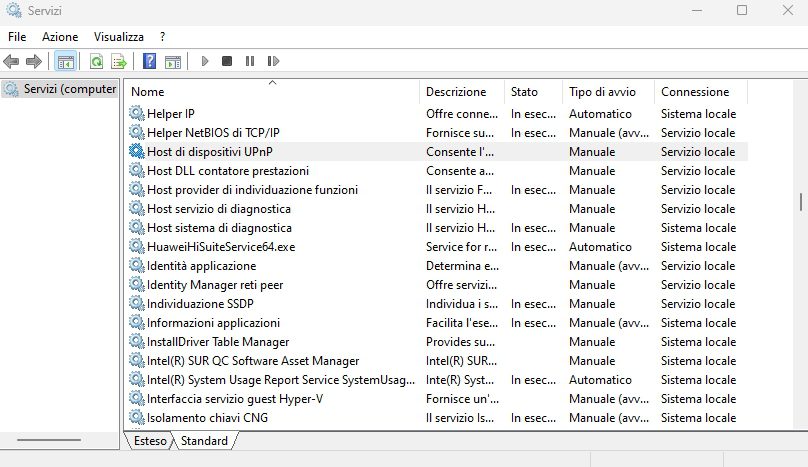Click gear icon of HuaweiHiSuiteService64.exe
The height and width of the screenshot is (467, 808).
tap(137, 246)
